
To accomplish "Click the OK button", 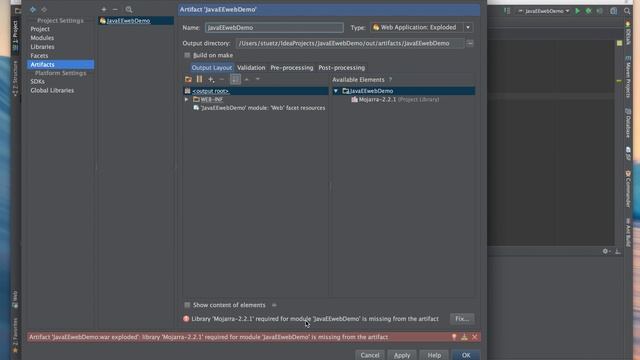I will click(x=466, y=355).
